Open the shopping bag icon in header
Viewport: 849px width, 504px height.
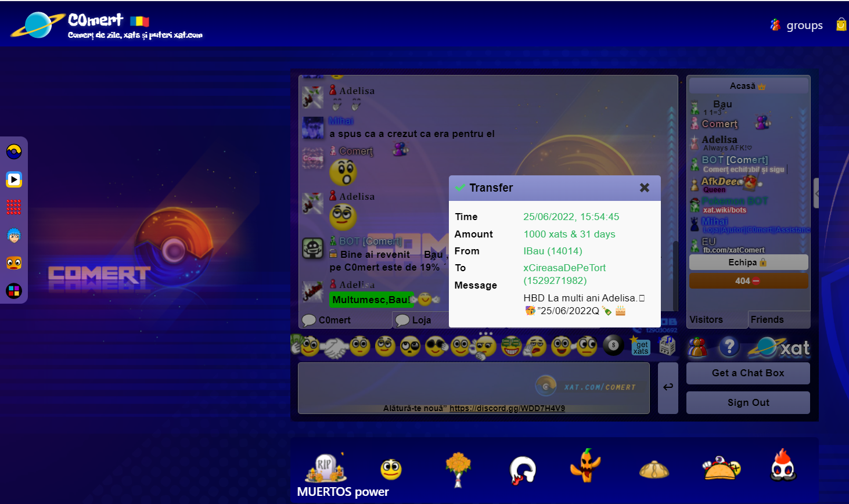[x=841, y=24]
